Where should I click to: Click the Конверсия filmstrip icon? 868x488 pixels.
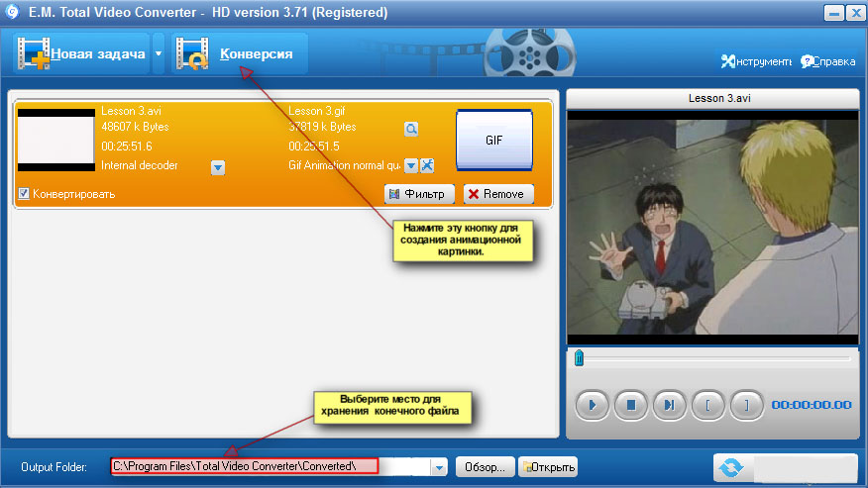pos(192,53)
